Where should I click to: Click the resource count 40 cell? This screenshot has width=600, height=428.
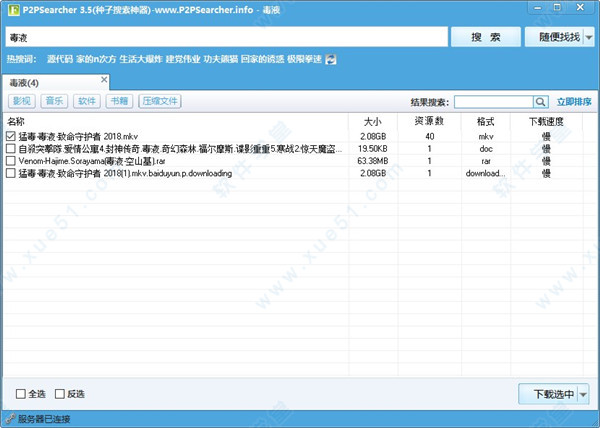(x=430, y=137)
